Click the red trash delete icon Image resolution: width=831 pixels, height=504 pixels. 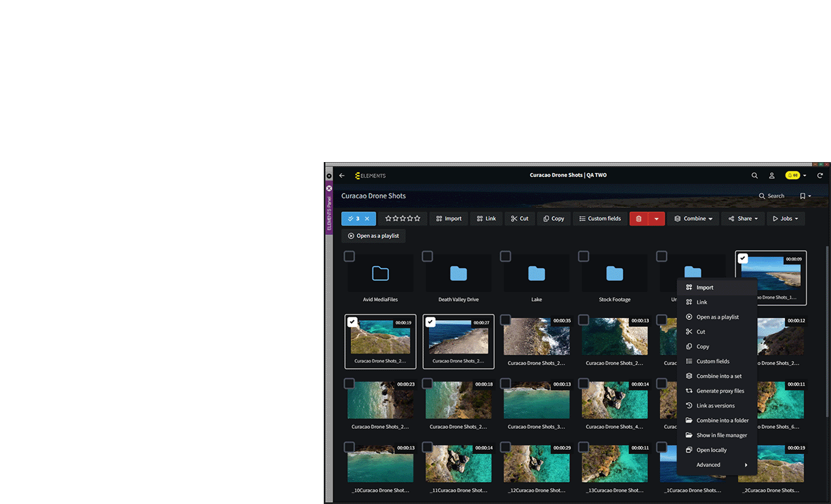[639, 219]
